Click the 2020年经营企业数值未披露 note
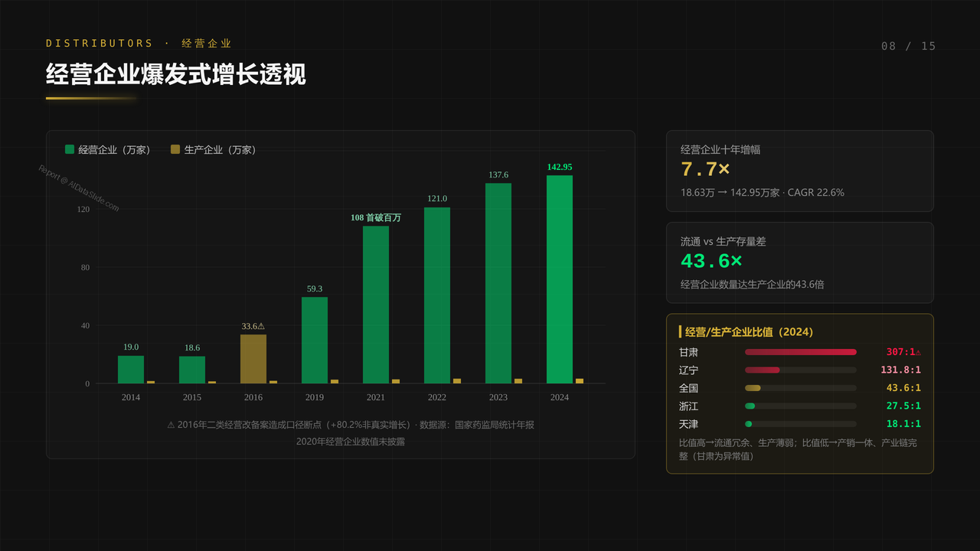 pyautogui.click(x=351, y=442)
